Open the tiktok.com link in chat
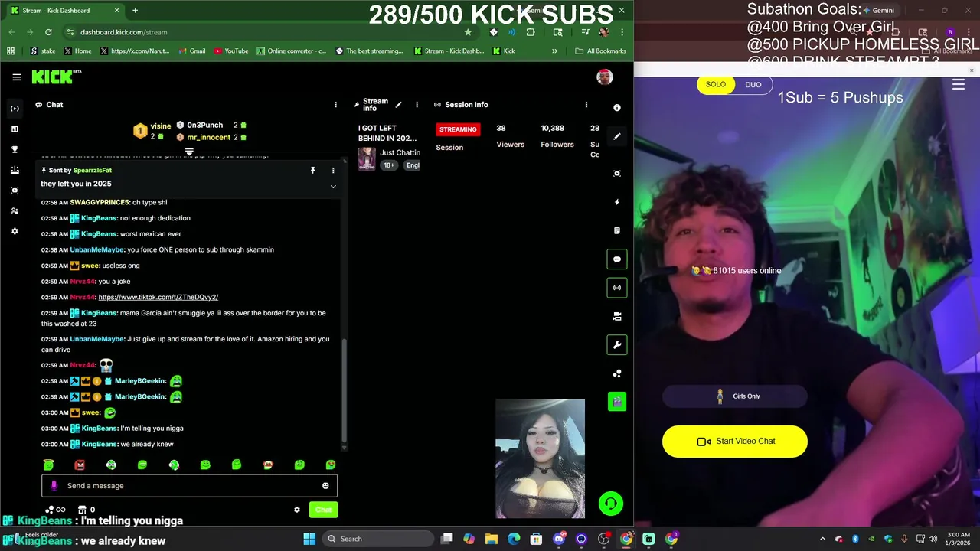980x551 pixels. 158,297
